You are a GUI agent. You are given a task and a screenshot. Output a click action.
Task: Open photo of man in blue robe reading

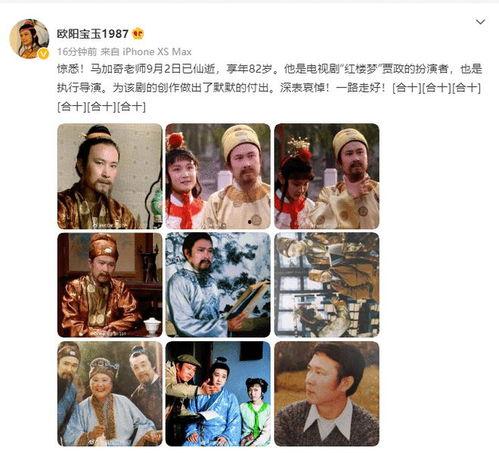click(x=218, y=285)
